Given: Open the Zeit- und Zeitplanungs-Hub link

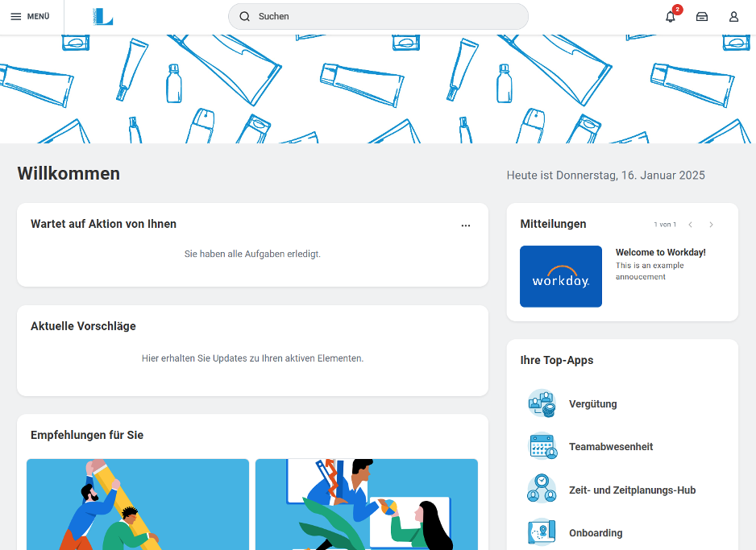Looking at the screenshot, I should pos(632,490).
